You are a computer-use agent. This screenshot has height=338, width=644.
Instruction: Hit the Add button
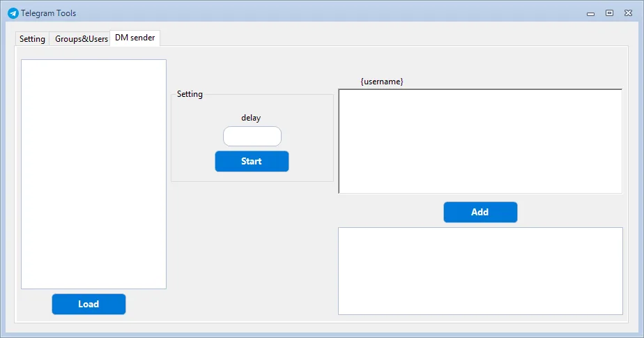click(x=480, y=212)
